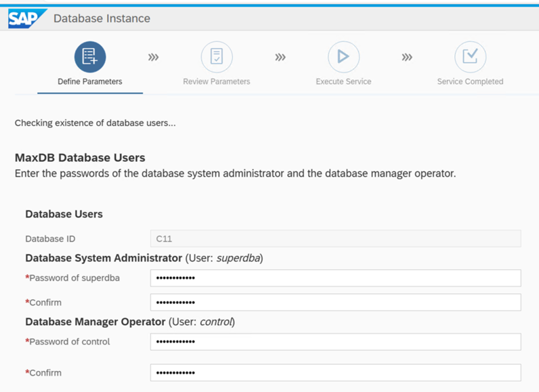Open the Review Parameters tab label
539x392 pixels.
point(217,82)
